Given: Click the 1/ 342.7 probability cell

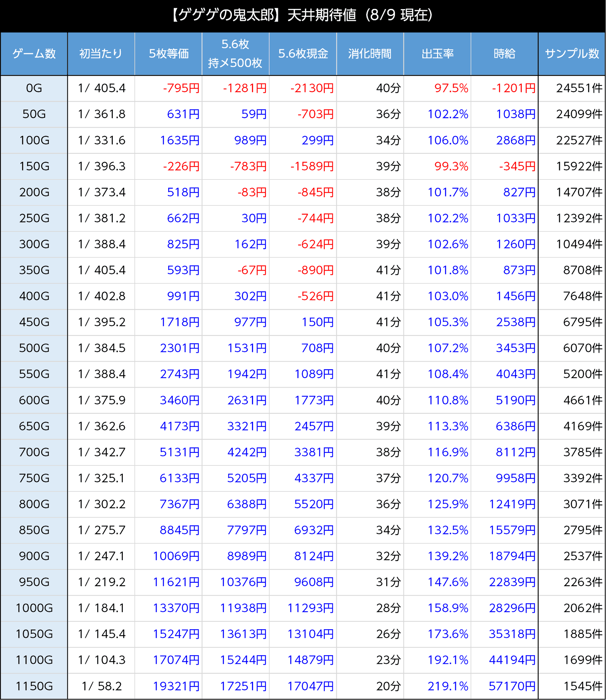Looking at the screenshot, I should (101, 452).
